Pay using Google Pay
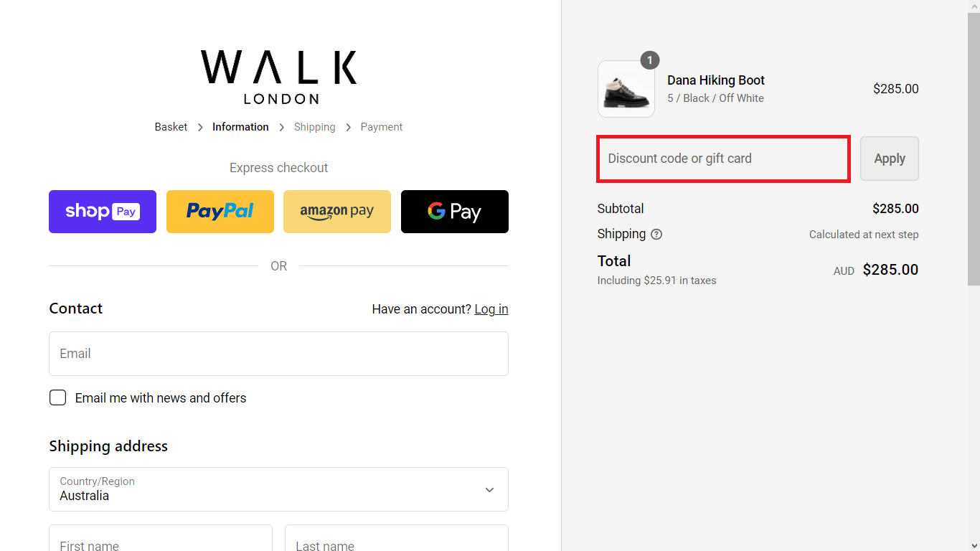980x551 pixels. 454,212
